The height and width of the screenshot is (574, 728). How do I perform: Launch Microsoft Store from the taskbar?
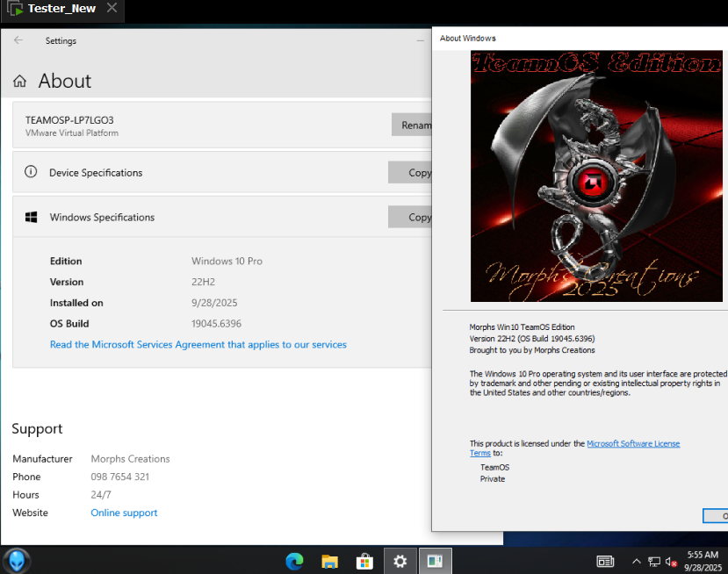[x=364, y=561]
